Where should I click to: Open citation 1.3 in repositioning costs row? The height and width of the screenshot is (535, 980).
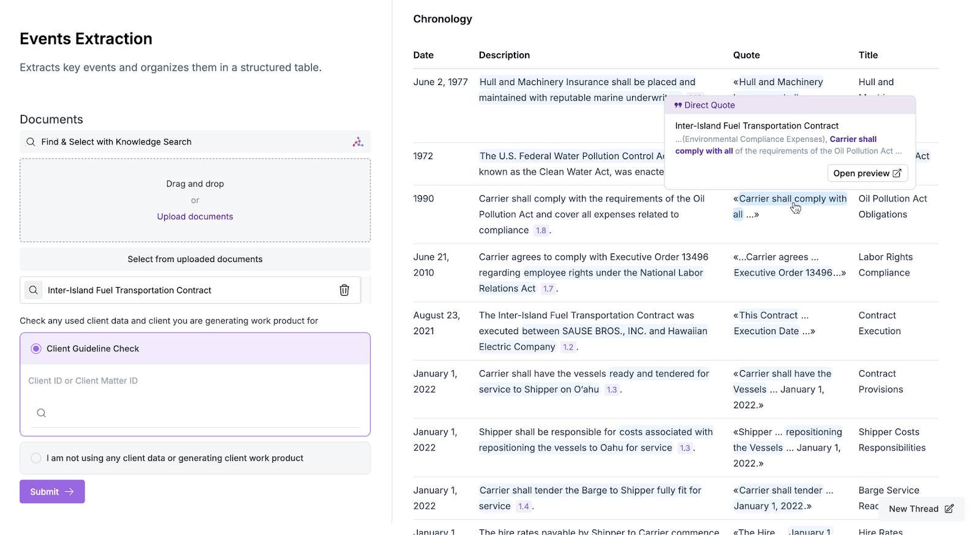pos(685,448)
